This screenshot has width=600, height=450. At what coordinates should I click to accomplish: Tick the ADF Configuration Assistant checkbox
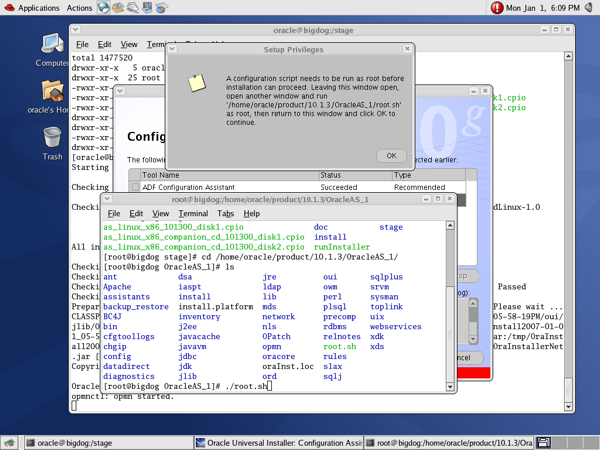click(x=135, y=187)
